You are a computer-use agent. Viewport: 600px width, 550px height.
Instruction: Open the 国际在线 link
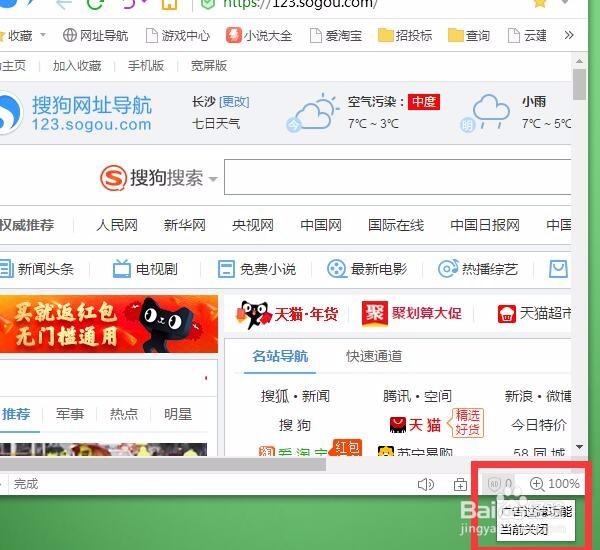coord(396,225)
